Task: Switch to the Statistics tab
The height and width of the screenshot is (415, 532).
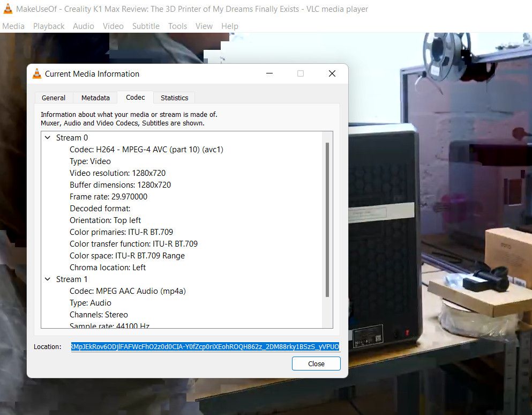Action: tap(174, 98)
